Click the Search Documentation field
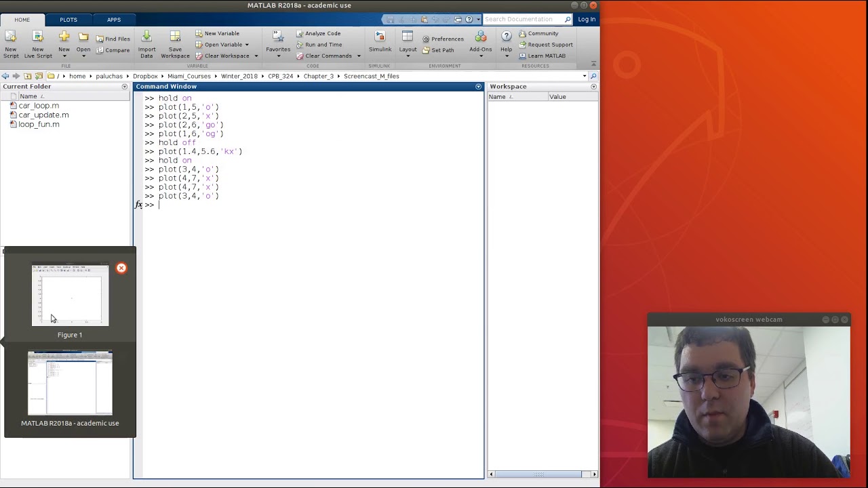 point(524,20)
